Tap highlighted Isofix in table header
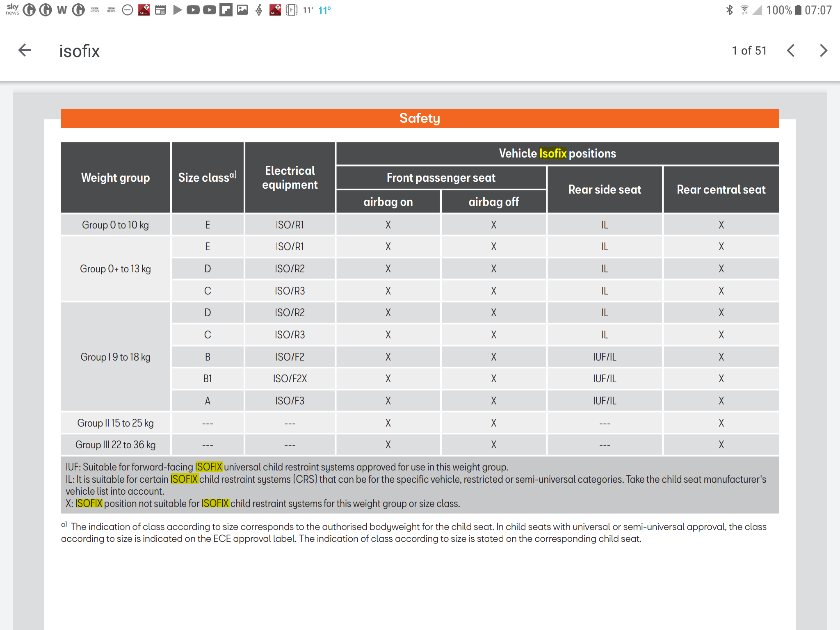Image resolution: width=840 pixels, height=630 pixels. pos(552,153)
